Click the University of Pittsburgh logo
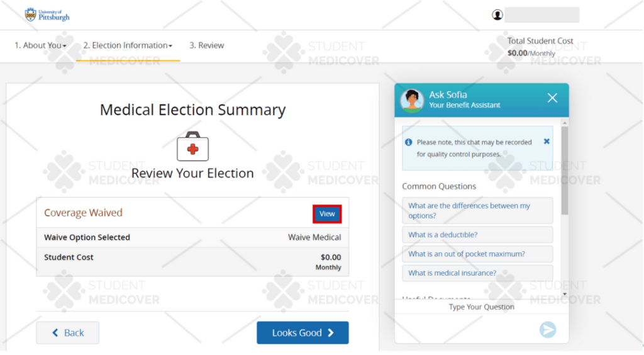Image resolution: width=644 pixels, height=355 pixels. tap(47, 15)
